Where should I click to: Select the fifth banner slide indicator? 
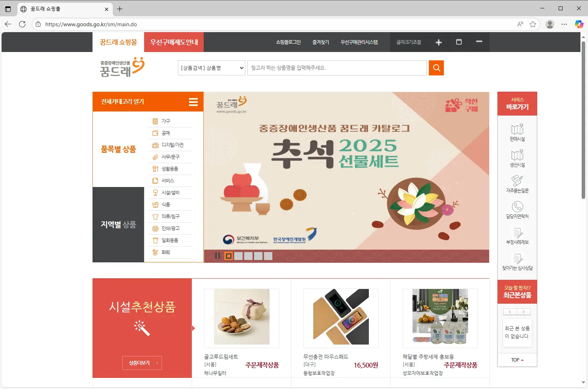point(268,256)
